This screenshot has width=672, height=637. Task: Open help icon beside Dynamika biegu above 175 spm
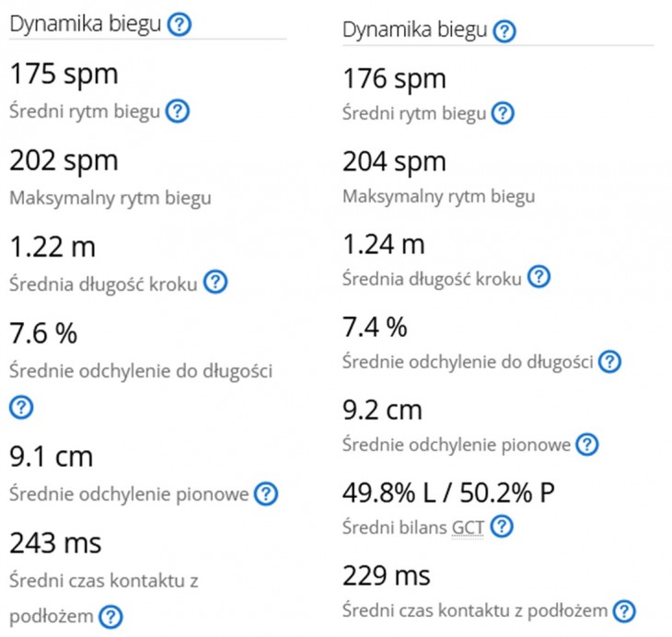click(180, 25)
